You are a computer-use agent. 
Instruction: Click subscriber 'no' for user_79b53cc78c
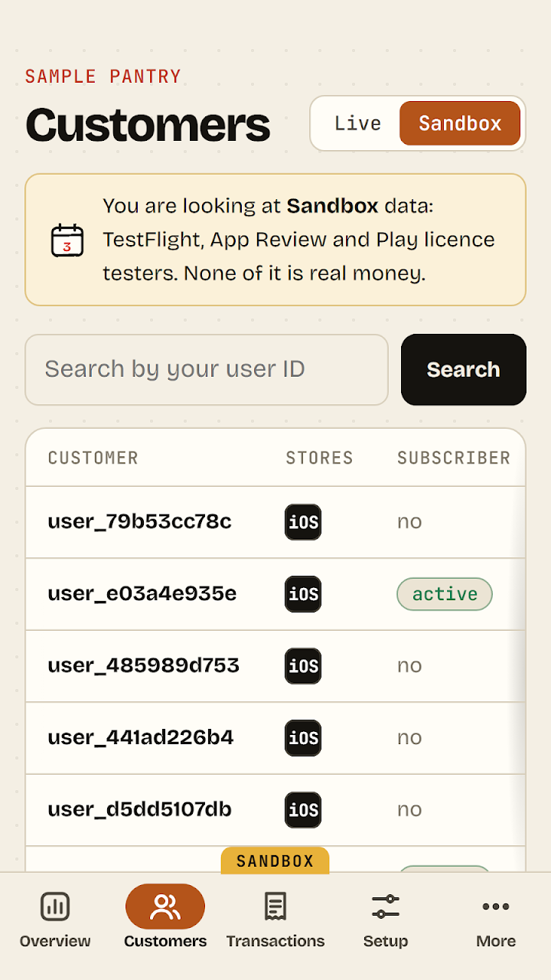(x=409, y=522)
